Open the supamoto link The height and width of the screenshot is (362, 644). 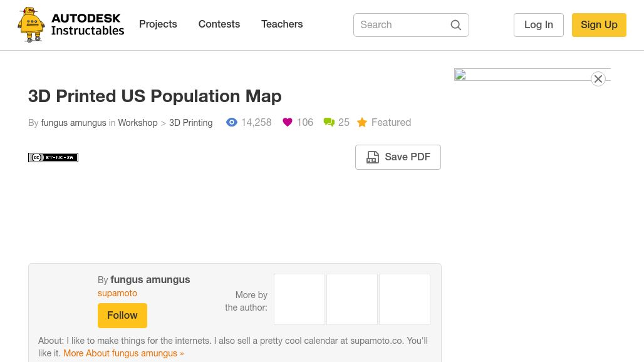pos(118,293)
